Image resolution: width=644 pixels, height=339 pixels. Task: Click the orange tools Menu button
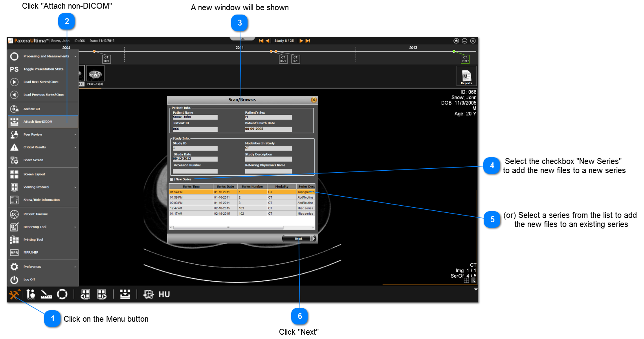[x=14, y=294]
